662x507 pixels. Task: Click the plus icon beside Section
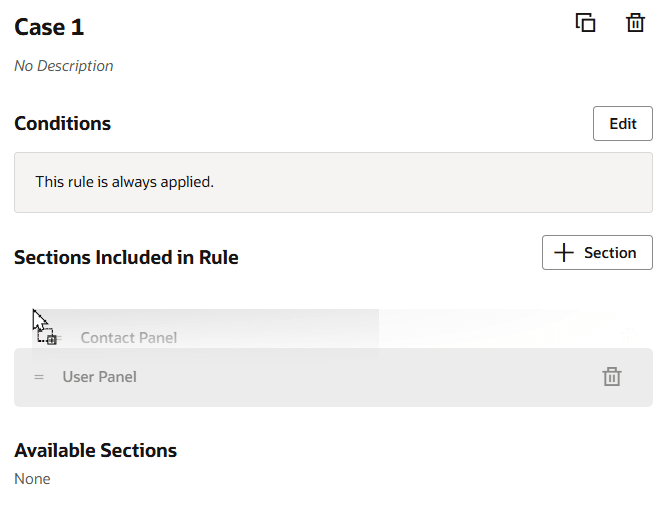click(x=564, y=253)
